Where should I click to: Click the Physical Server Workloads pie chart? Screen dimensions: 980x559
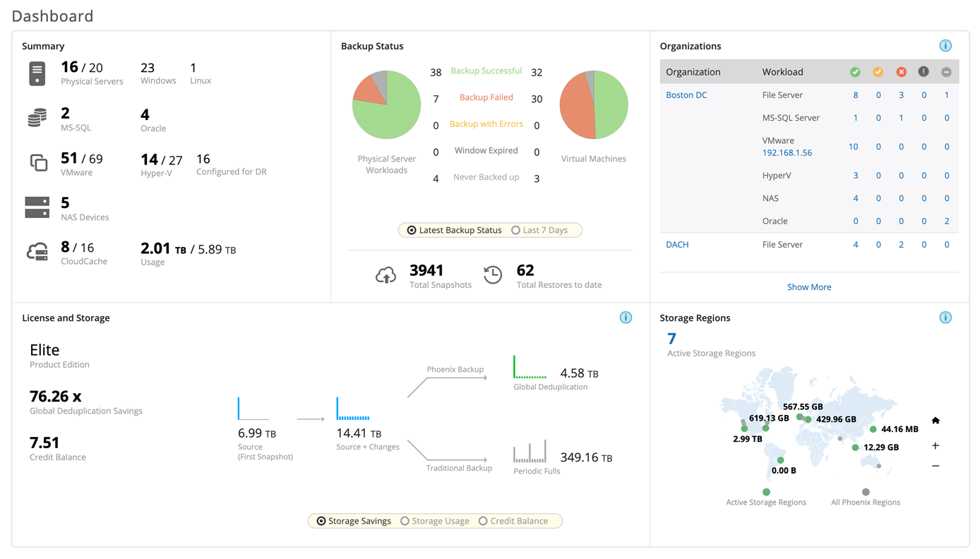point(386,105)
